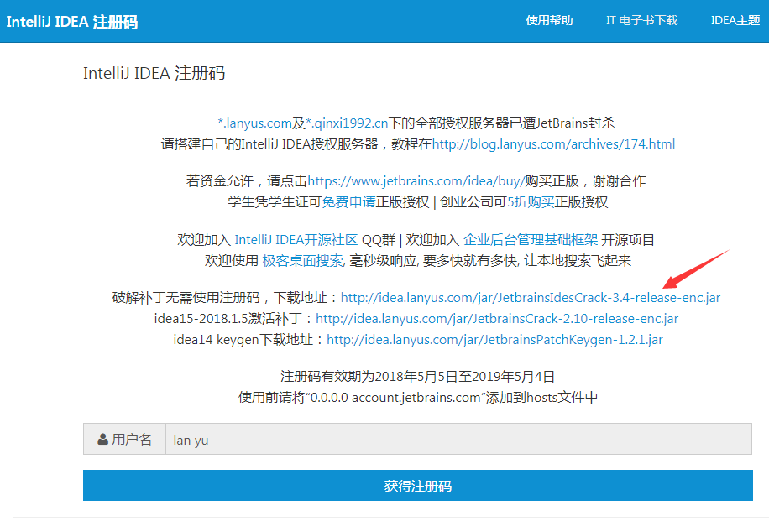
Task: Click the 注册码有效期为2018年5月5日至2019年5月4日 text
Action: coord(417,377)
